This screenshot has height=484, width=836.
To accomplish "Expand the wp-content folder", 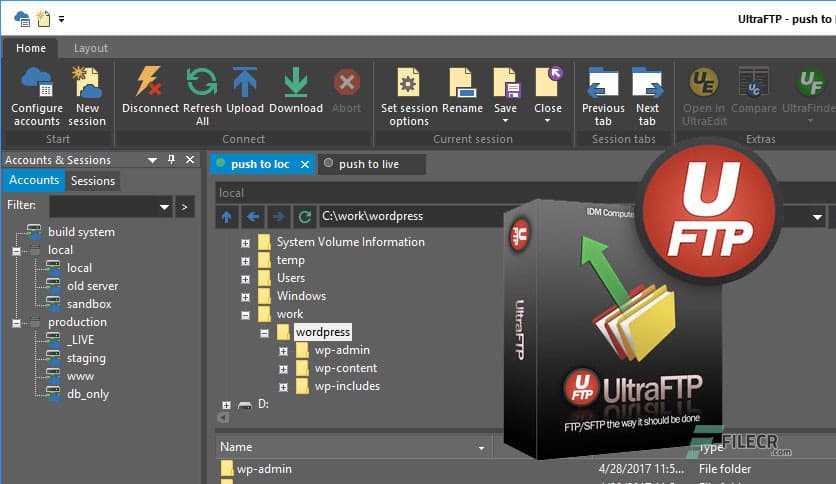I will [284, 369].
